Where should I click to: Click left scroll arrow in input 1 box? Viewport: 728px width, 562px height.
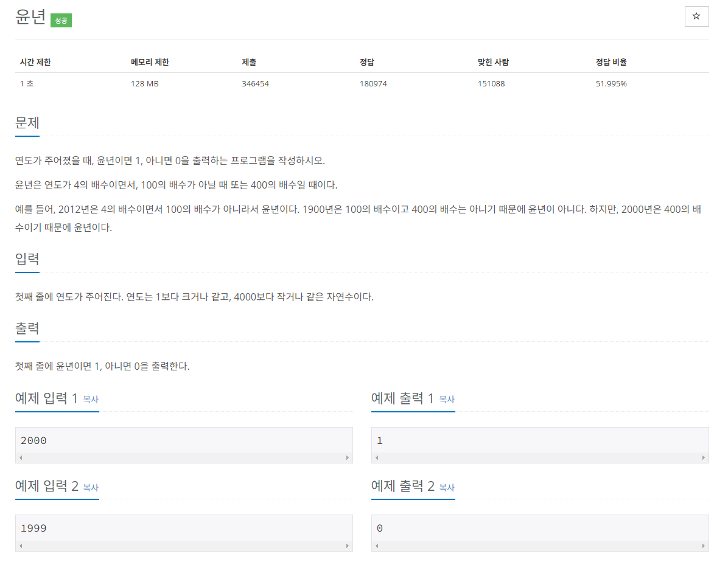tap(21, 457)
